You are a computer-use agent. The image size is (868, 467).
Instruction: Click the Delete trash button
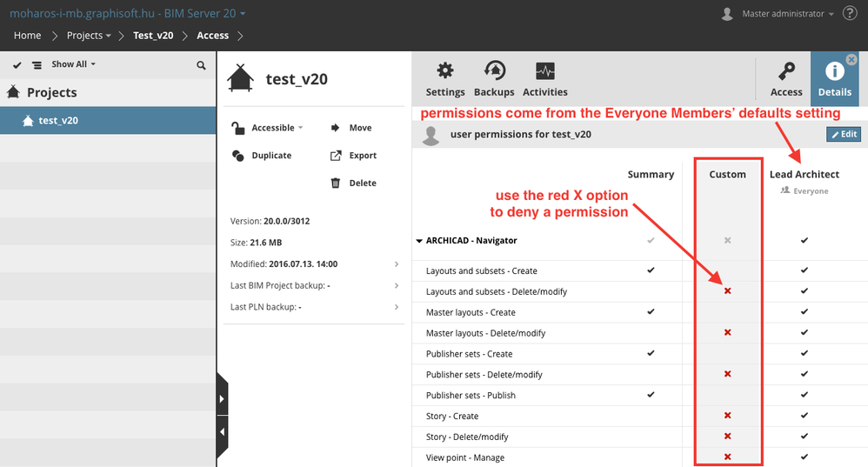click(353, 183)
